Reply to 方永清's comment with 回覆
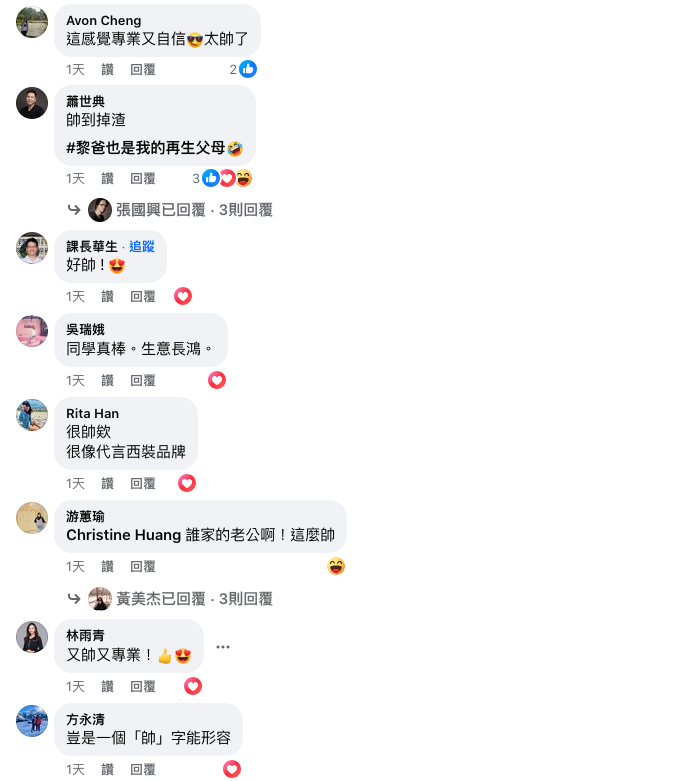 pos(143,769)
